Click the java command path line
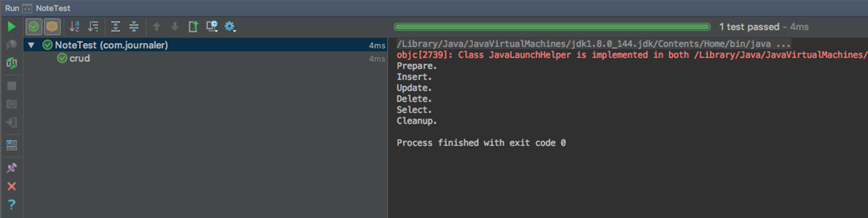Viewport: 868px width, 218px height. point(594,44)
